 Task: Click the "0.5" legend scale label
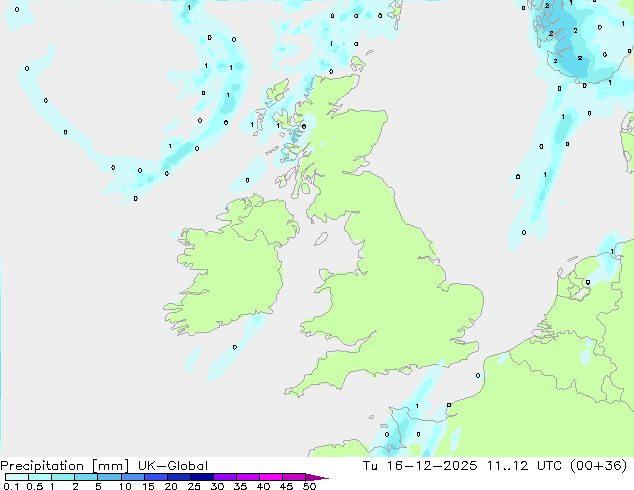pos(35,486)
